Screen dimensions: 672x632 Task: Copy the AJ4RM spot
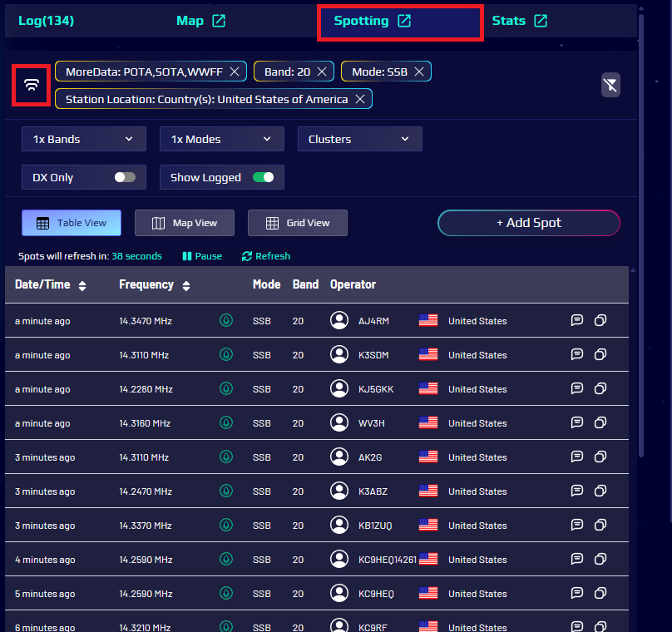click(600, 320)
